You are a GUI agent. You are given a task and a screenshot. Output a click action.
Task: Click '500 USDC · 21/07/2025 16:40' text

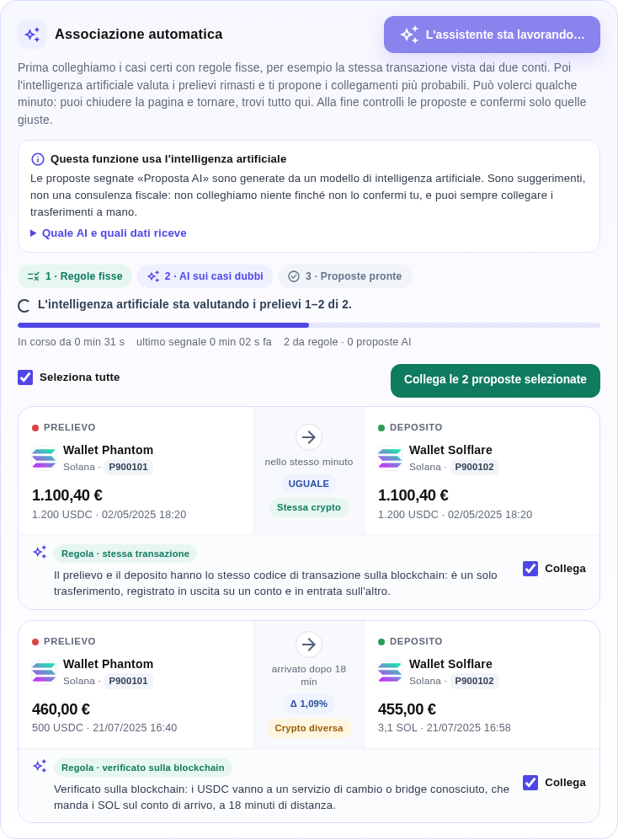click(104, 728)
